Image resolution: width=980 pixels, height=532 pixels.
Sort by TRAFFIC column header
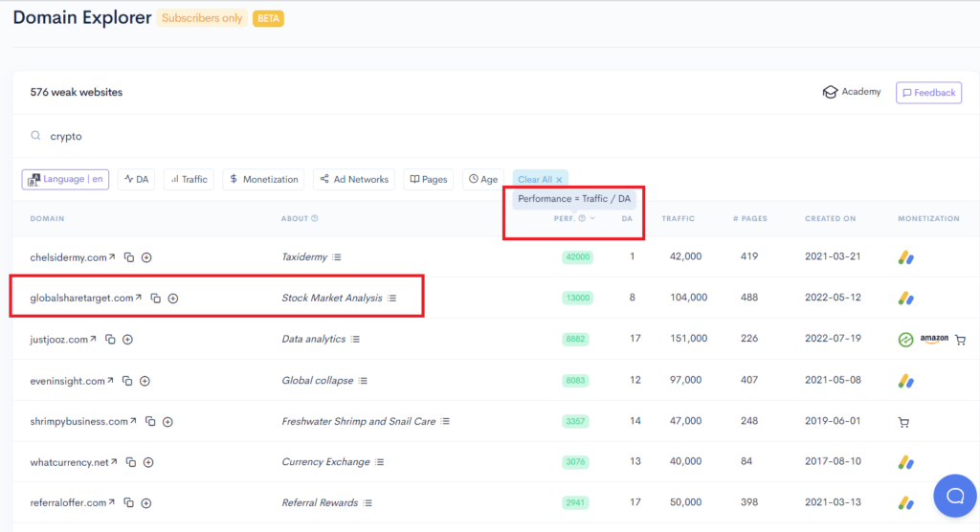tap(679, 219)
